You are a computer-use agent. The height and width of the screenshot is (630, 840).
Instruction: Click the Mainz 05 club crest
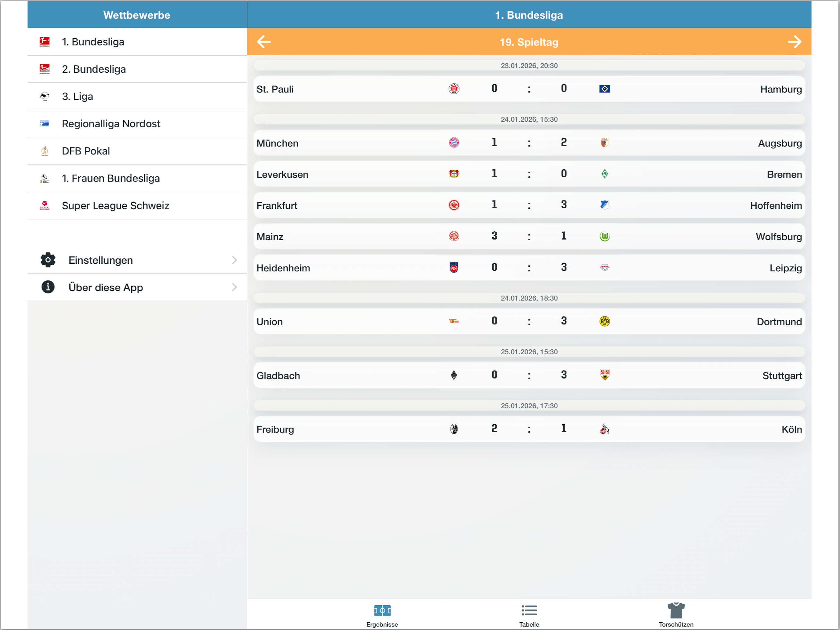click(454, 236)
